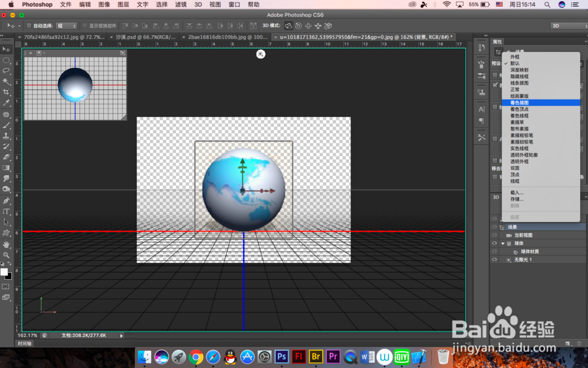Open the Character panel icon
Viewport: 588px width, 368px height.
(482, 110)
